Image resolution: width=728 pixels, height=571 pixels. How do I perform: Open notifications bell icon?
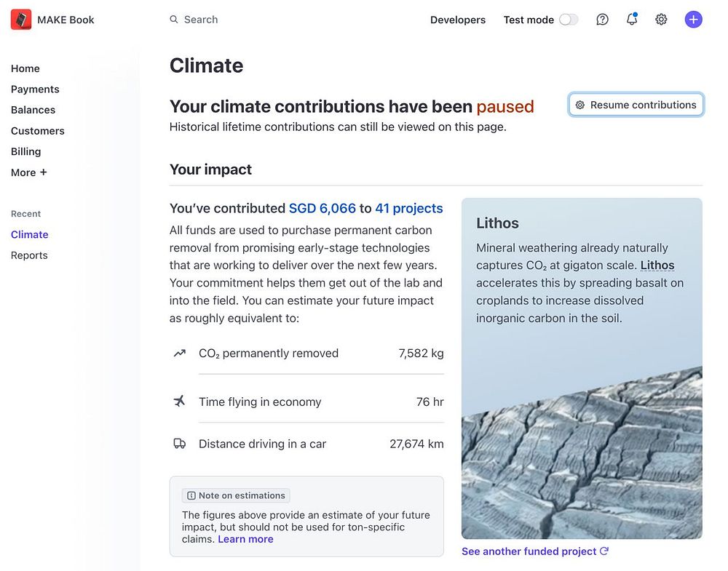pos(632,20)
